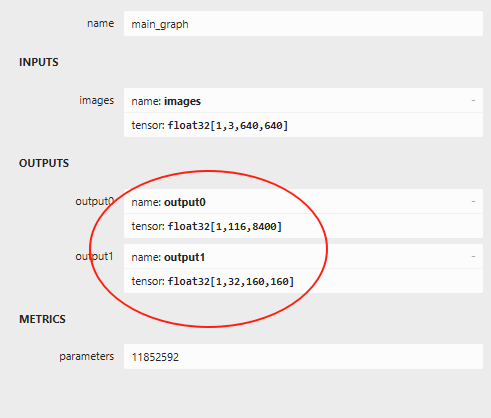Select the 'name: images' row

click(303, 101)
